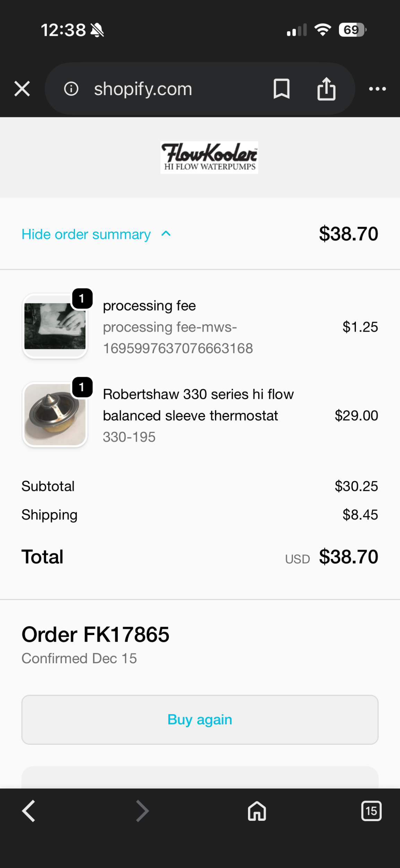Tap the Order FK17865 heading
Viewport: 400px width, 868px height.
point(95,635)
